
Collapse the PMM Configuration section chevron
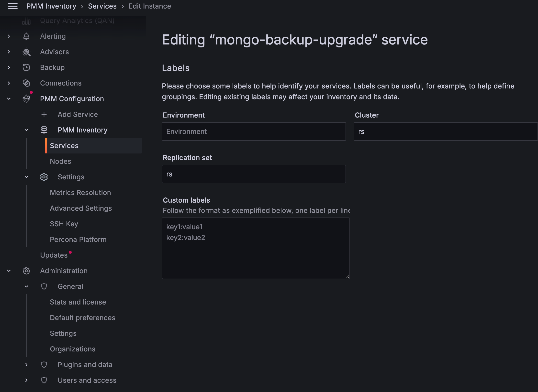[9, 99]
